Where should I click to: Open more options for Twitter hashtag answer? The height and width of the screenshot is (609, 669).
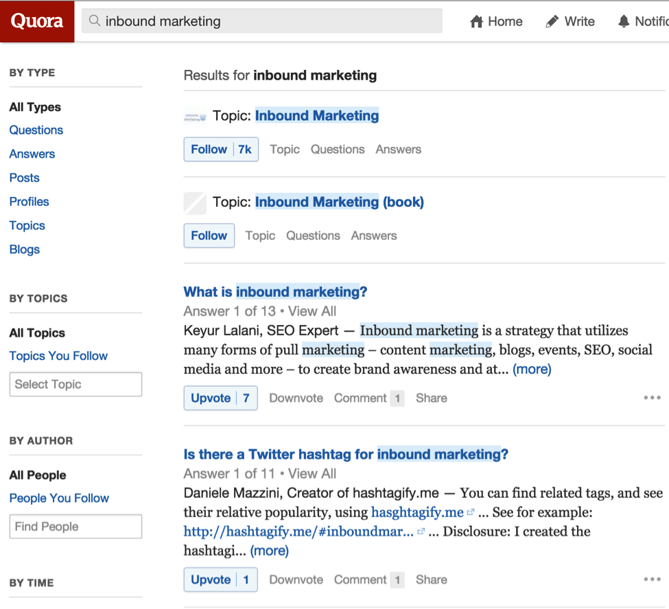tap(652, 580)
